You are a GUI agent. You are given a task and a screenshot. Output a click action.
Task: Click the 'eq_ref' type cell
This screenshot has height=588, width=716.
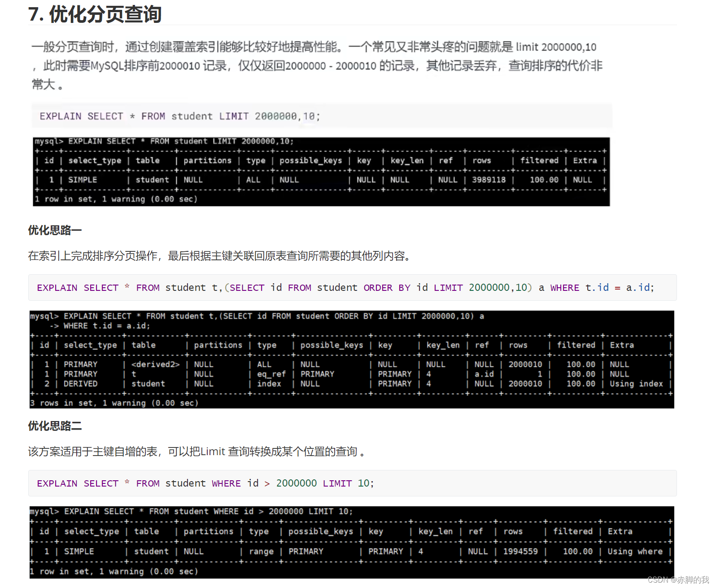pos(271,374)
